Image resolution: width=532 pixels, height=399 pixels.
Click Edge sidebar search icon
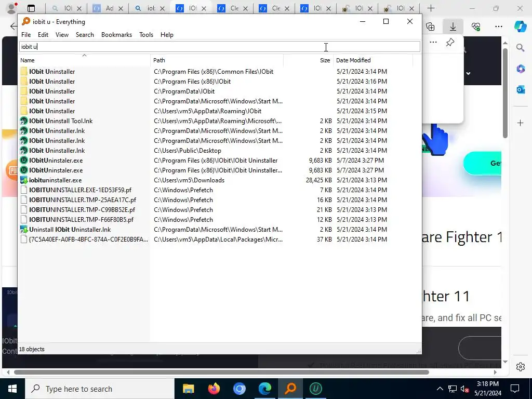pyautogui.click(x=521, y=47)
